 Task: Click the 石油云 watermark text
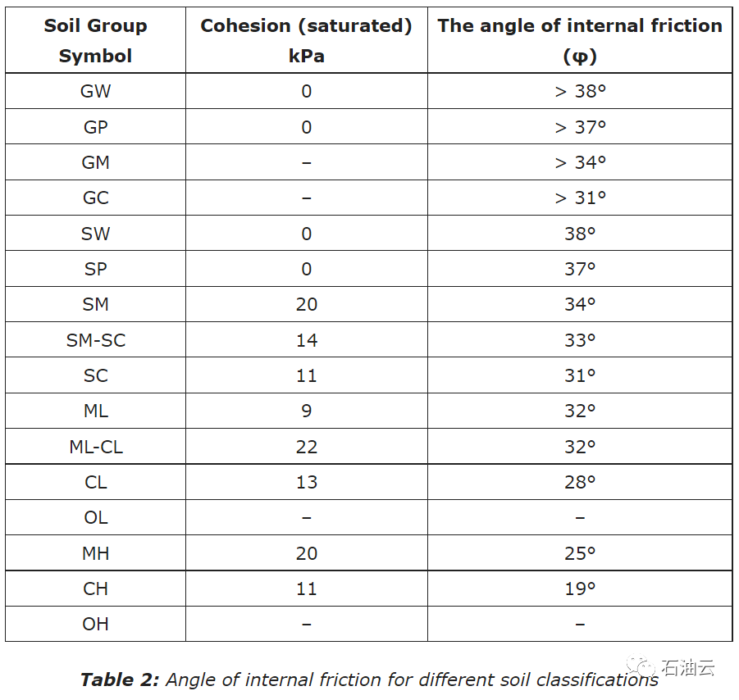(x=687, y=667)
